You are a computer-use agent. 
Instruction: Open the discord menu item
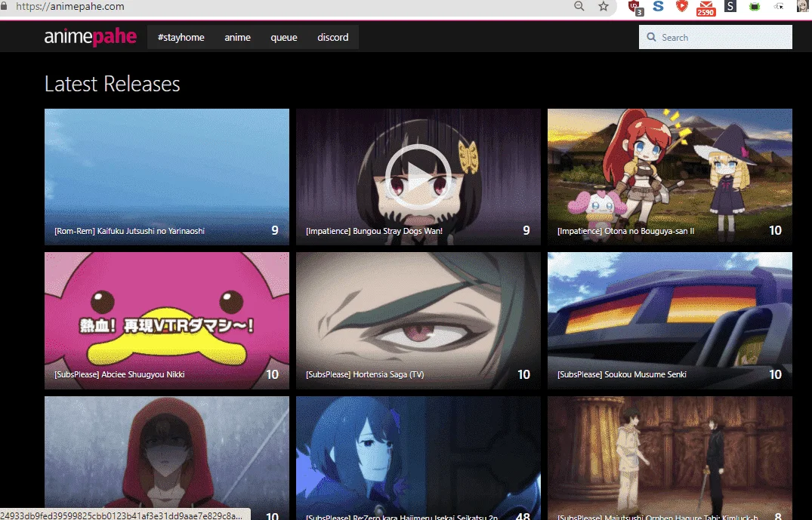click(332, 37)
